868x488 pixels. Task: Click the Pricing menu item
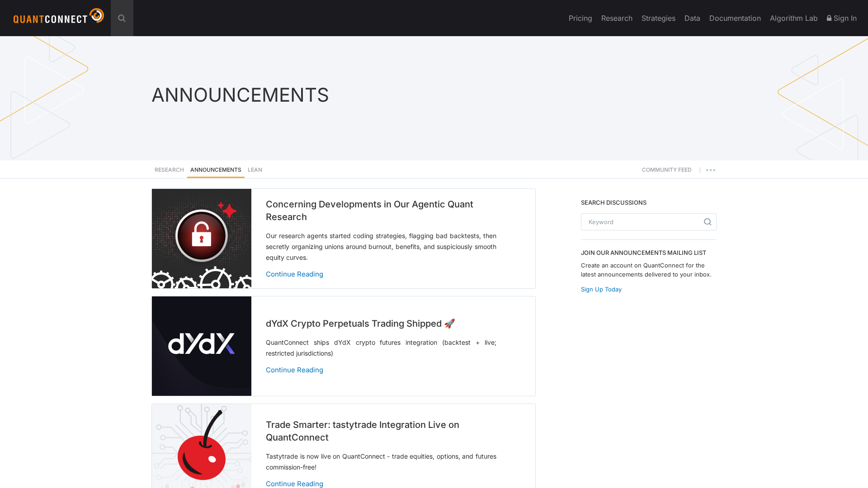pyautogui.click(x=580, y=18)
